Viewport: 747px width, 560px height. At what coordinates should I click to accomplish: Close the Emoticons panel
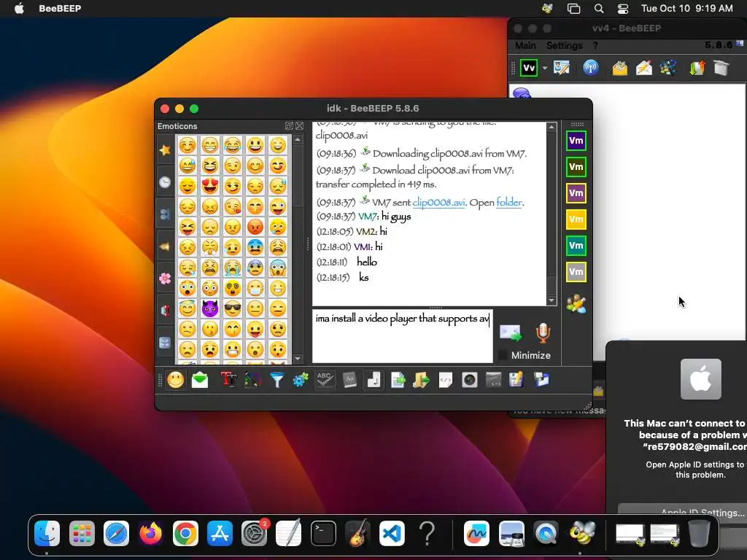click(299, 125)
